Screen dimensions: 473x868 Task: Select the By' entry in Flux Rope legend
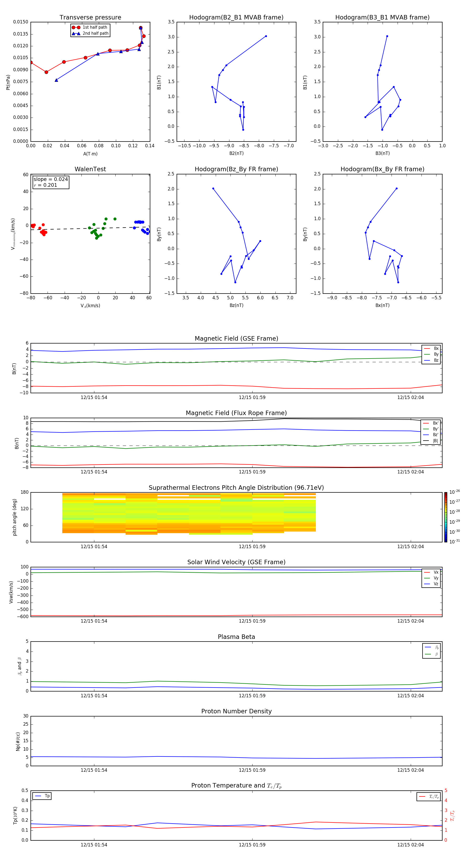(431, 429)
